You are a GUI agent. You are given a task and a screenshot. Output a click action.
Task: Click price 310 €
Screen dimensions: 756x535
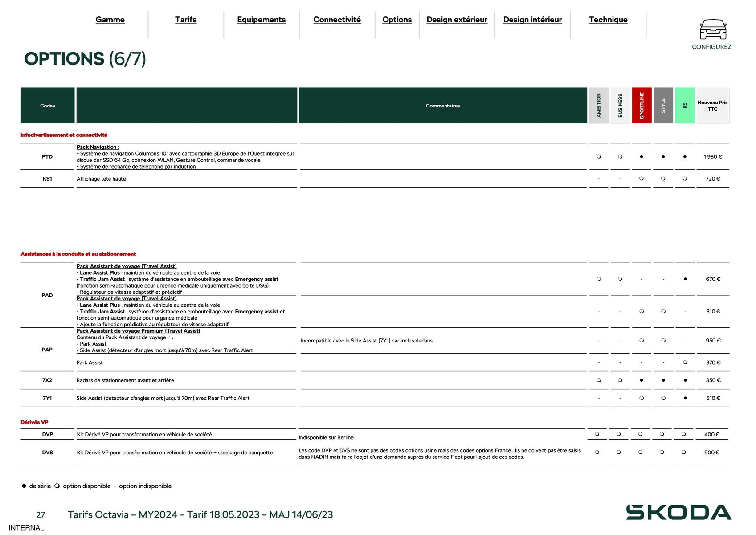713,312
